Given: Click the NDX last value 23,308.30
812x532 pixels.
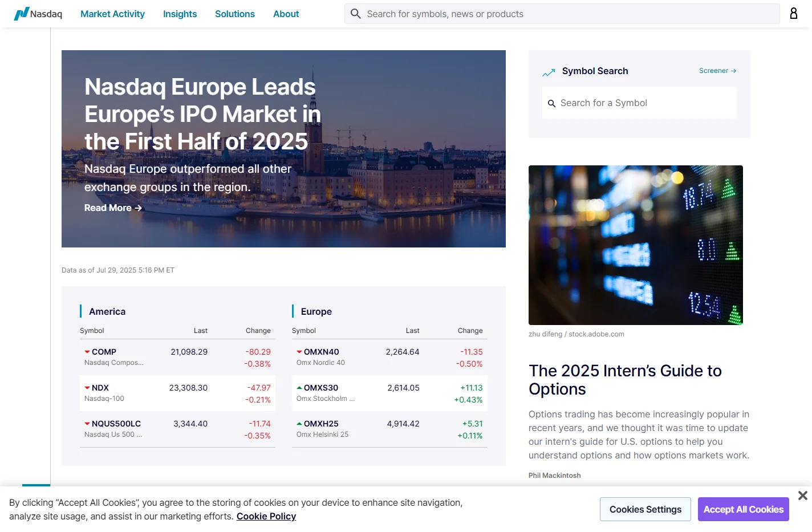Looking at the screenshot, I should (x=188, y=388).
